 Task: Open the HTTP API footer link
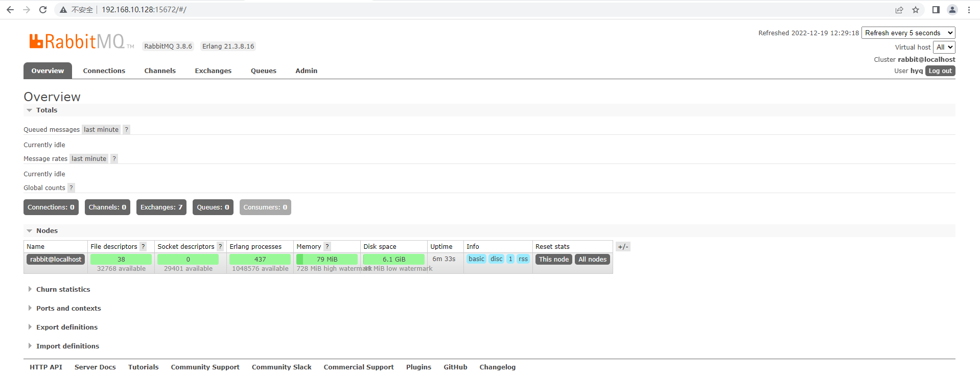[46, 367]
